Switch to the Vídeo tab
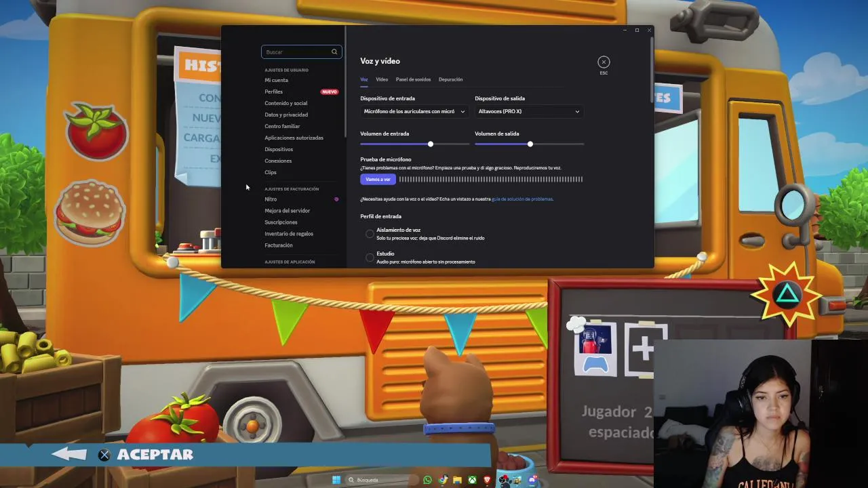Image resolution: width=868 pixels, height=488 pixels. click(382, 79)
